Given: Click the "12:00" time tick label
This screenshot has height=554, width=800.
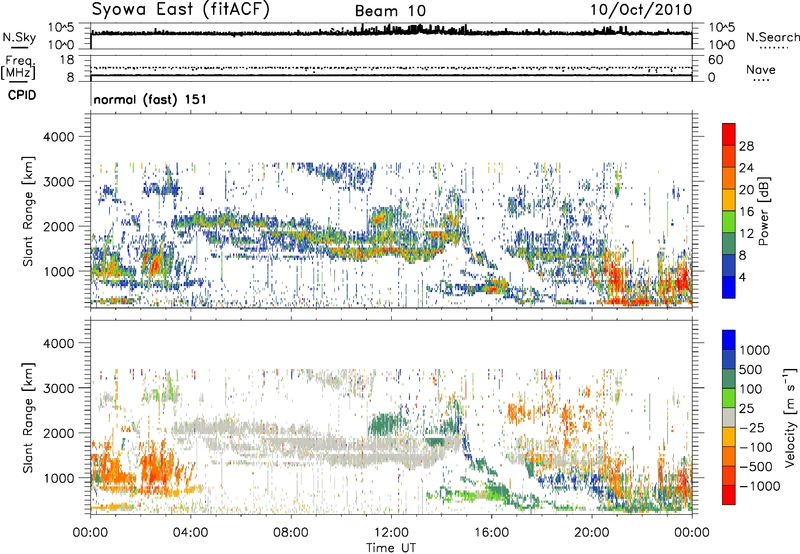Looking at the screenshot, I should click(x=391, y=533).
